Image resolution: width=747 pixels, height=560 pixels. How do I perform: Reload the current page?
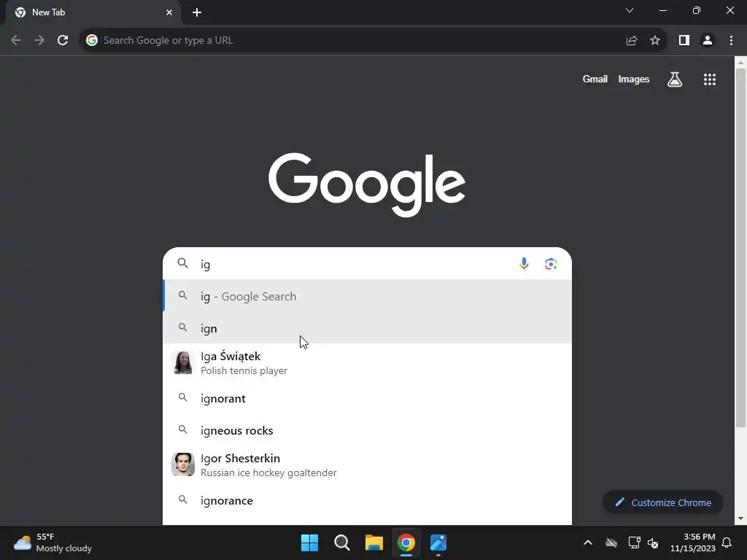(x=63, y=41)
